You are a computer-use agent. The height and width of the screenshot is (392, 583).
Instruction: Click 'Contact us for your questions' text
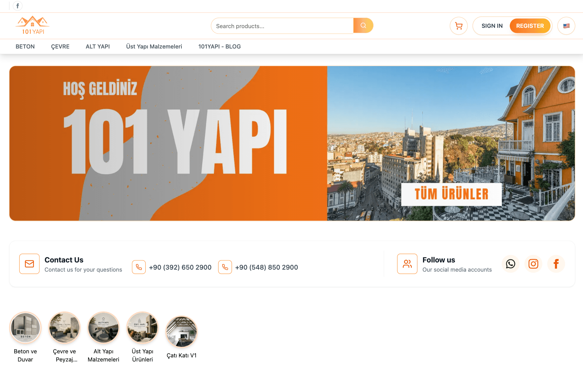tap(83, 270)
